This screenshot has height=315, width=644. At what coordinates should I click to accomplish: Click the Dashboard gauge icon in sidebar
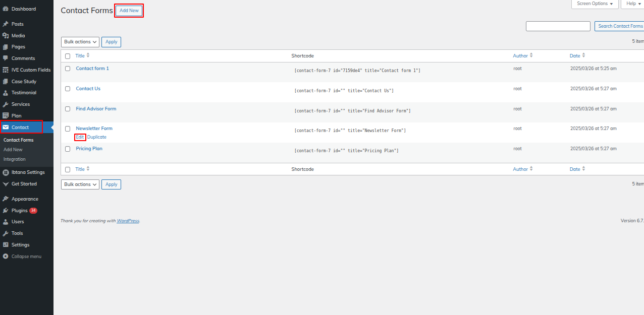6,9
